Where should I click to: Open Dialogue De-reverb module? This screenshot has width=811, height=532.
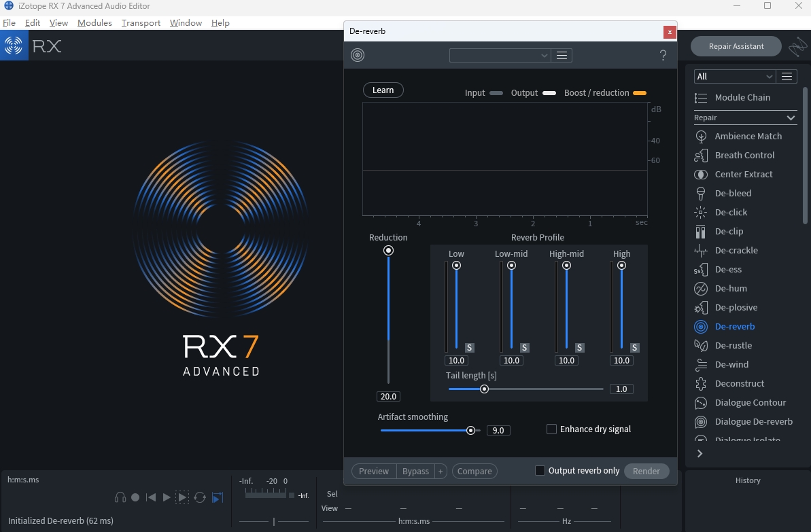[743, 422]
